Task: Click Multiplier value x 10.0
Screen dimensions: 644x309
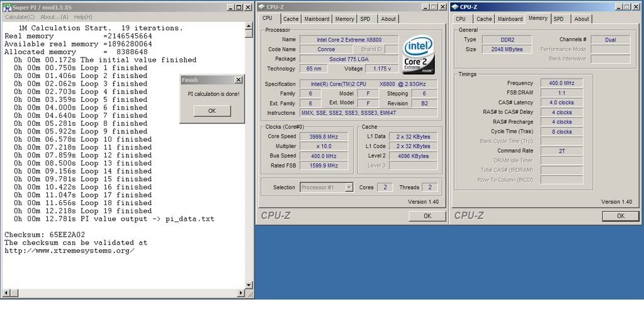Action: 324,146
